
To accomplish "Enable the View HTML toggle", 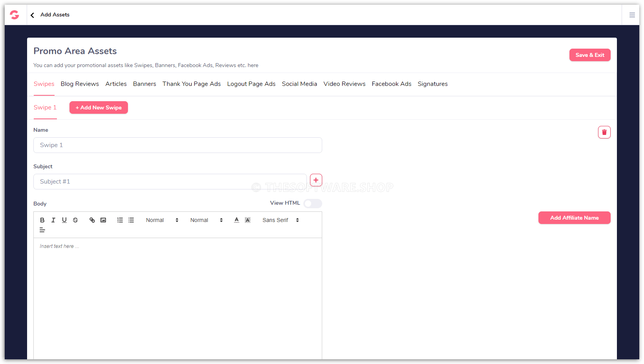I will click(x=313, y=204).
